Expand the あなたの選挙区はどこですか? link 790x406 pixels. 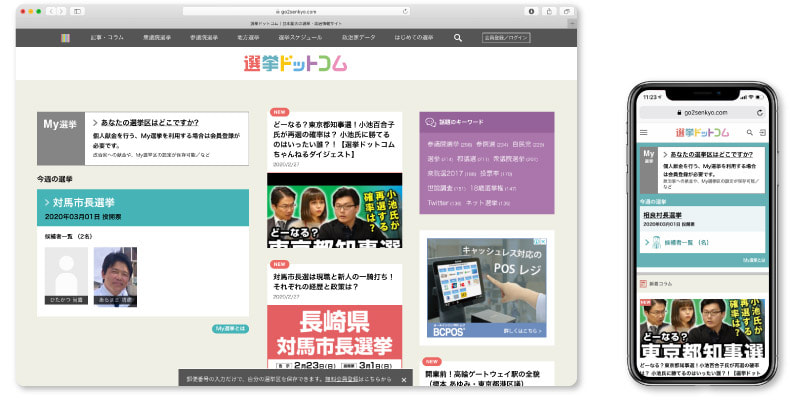tap(146, 123)
